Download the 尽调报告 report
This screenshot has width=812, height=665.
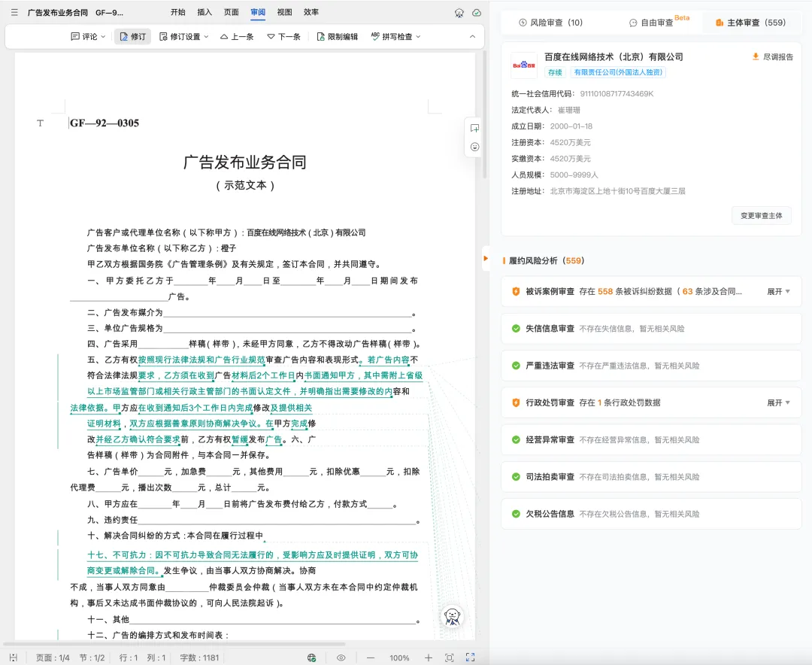click(x=772, y=56)
